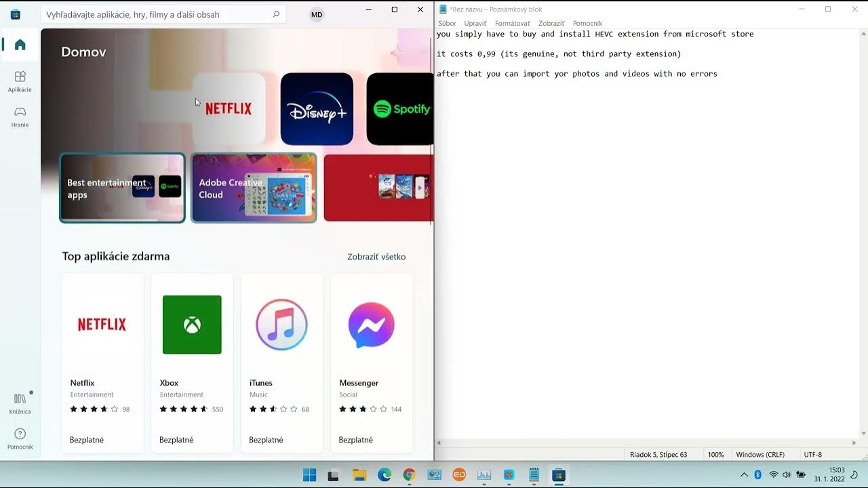Switch to Microsoft Store on the taskbar
Screen dimensions: 868x488
click(559, 475)
